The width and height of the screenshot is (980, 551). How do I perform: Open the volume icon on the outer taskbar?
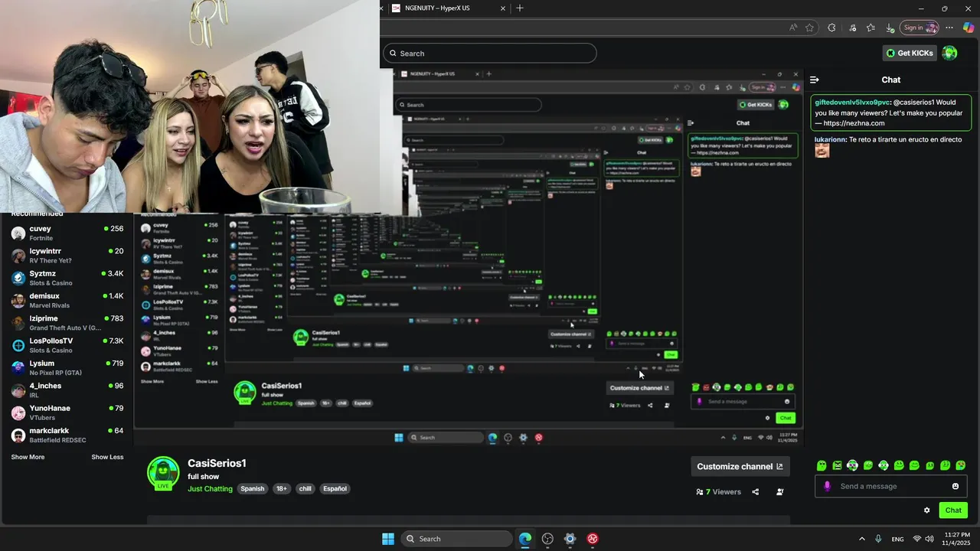point(929,539)
